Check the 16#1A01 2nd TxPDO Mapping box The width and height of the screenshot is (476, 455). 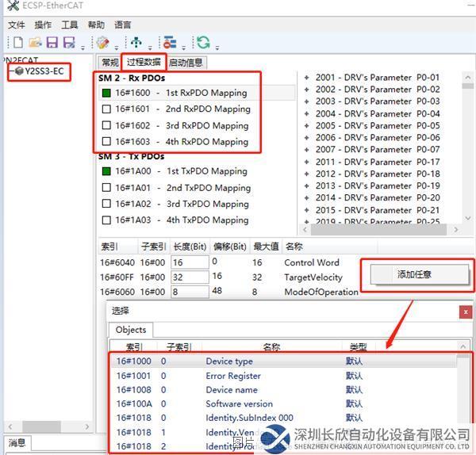[106, 188]
